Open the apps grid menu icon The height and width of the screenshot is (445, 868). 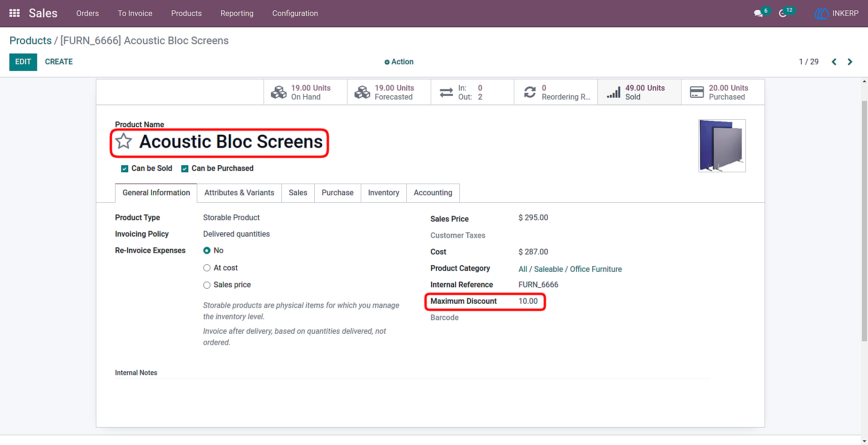pyautogui.click(x=15, y=13)
